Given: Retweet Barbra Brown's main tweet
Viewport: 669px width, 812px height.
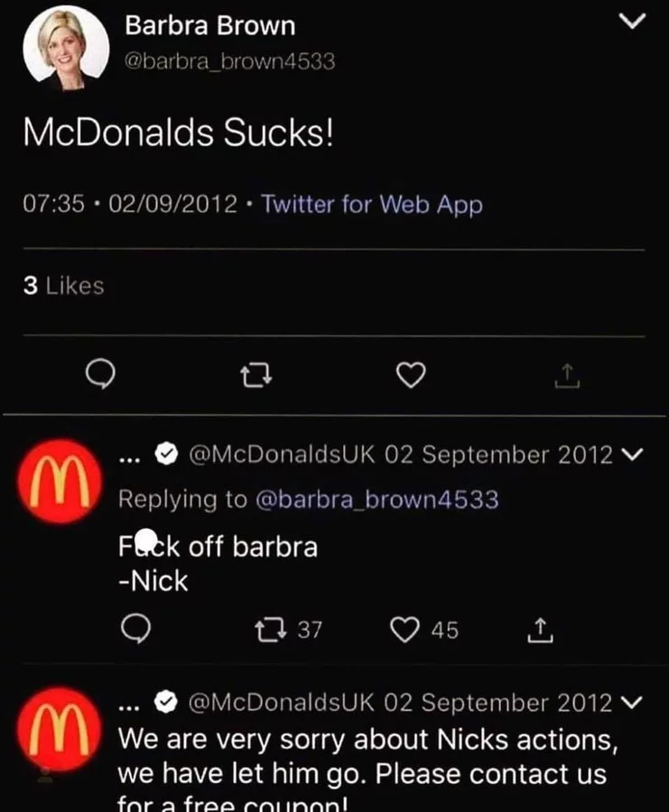Looking at the screenshot, I should [256, 375].
